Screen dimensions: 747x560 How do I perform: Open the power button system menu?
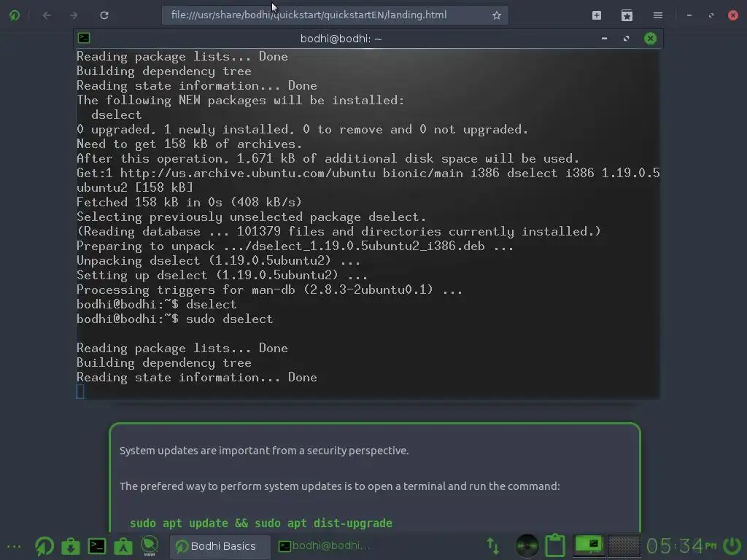click(x=732, y=546)
